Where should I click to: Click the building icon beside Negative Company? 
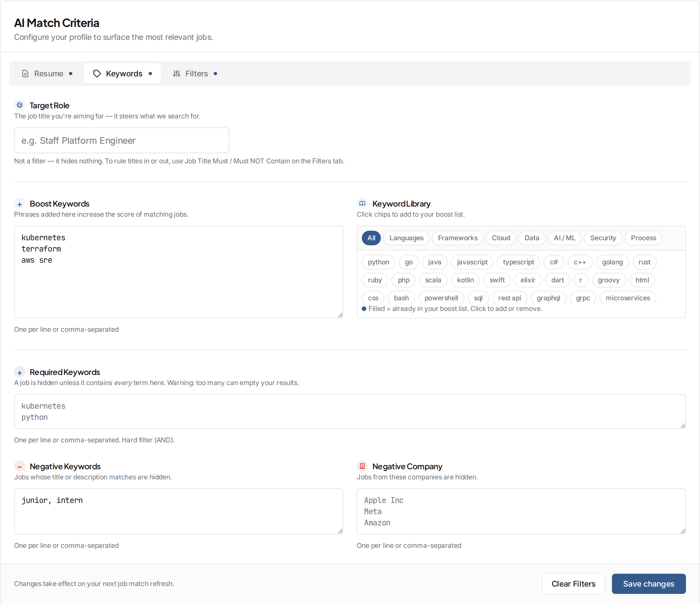click(x=362, y=466)
